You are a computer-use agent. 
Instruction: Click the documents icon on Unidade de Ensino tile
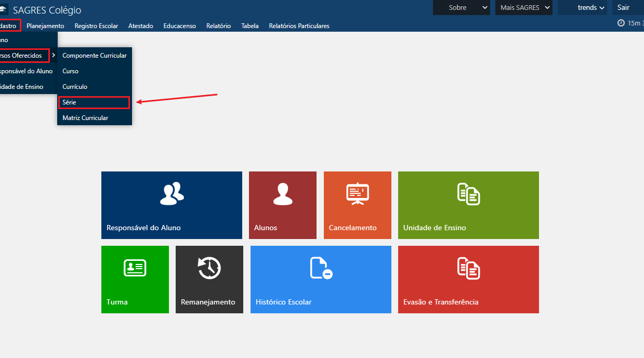[x=468, y=194]
